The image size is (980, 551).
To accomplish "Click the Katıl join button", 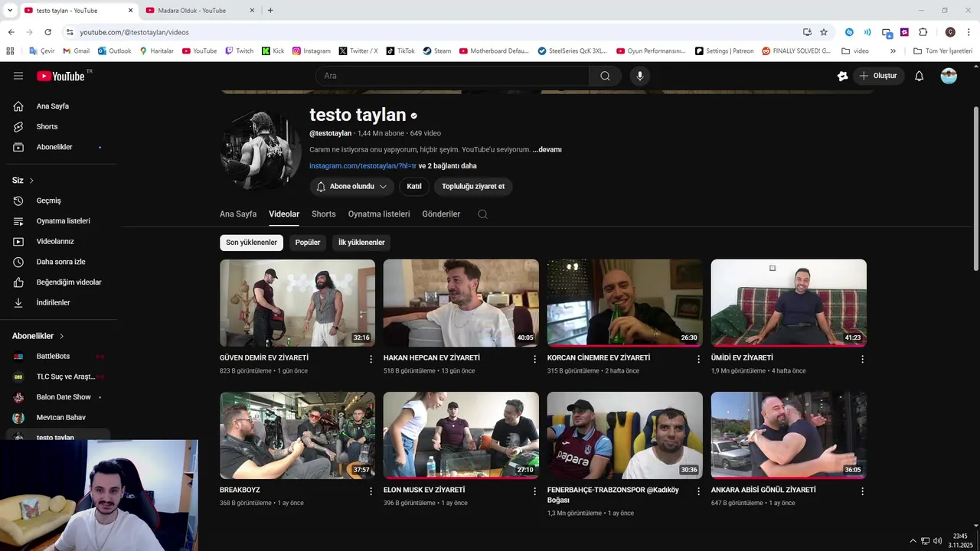I will point(414,187).
